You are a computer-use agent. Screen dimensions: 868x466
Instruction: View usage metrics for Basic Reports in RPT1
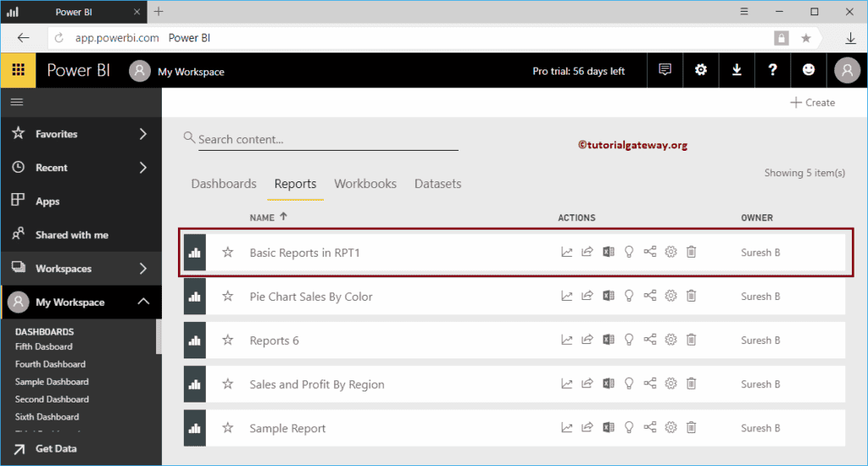point(567,252)
